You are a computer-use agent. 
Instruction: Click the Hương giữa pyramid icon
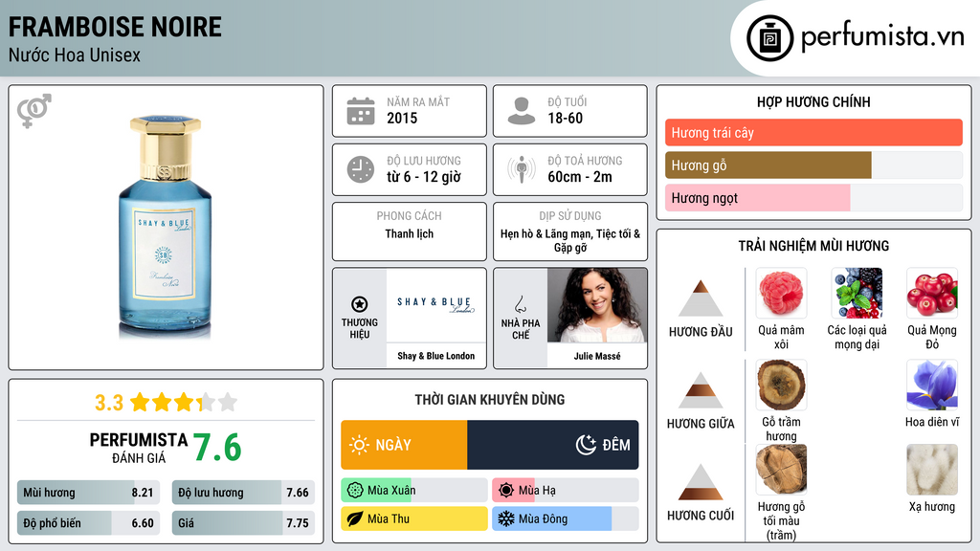coord(701,390)
